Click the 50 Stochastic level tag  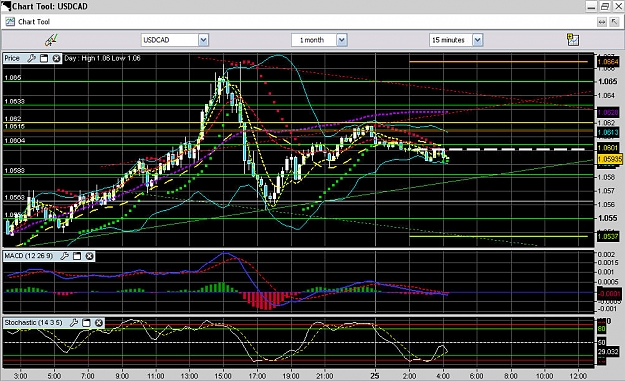coord(601,342)
